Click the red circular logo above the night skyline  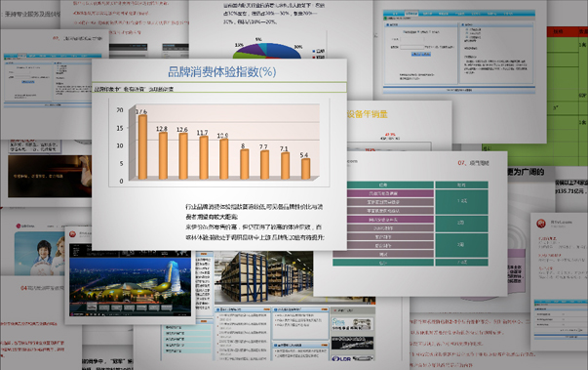(x=73, y=234)
